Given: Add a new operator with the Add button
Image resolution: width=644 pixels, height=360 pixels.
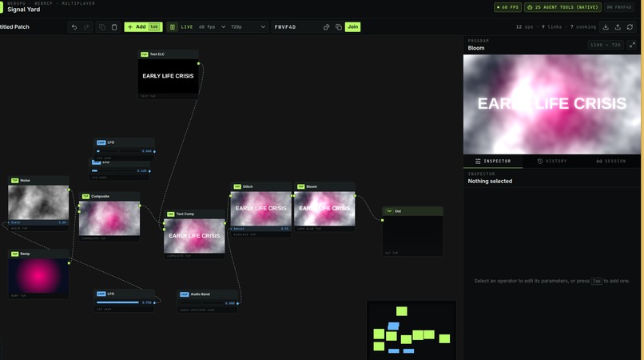Looking at the screenshot, I should pos(143,27).
